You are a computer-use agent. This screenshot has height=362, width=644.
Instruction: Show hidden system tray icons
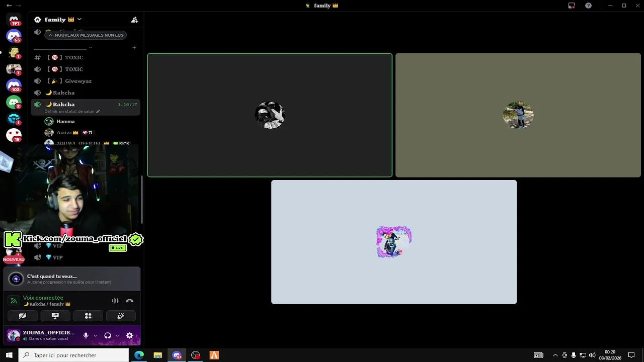(555, 355)
